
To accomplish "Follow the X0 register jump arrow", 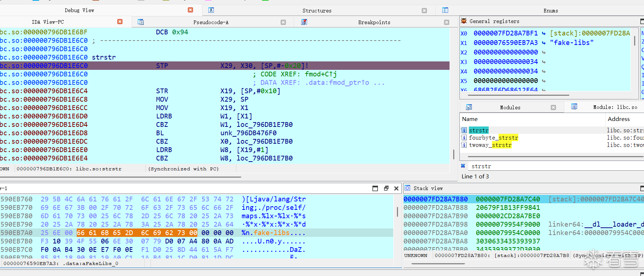I will click(544, 33).
